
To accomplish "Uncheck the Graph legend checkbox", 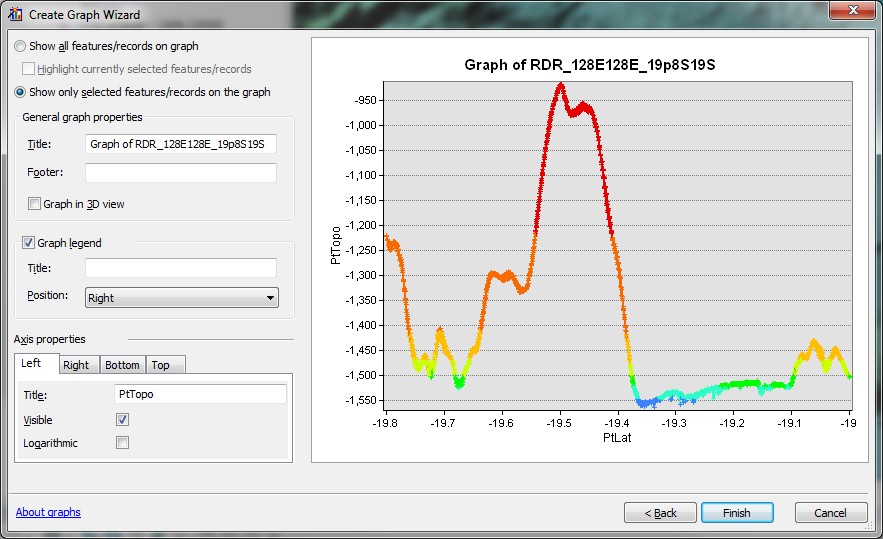I will [x=28, y=243].
